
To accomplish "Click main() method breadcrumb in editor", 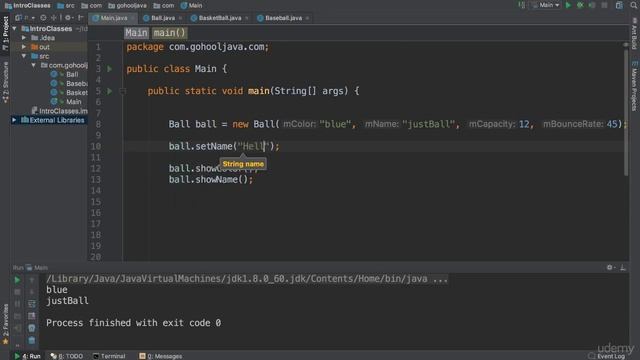I will point(169,33).
